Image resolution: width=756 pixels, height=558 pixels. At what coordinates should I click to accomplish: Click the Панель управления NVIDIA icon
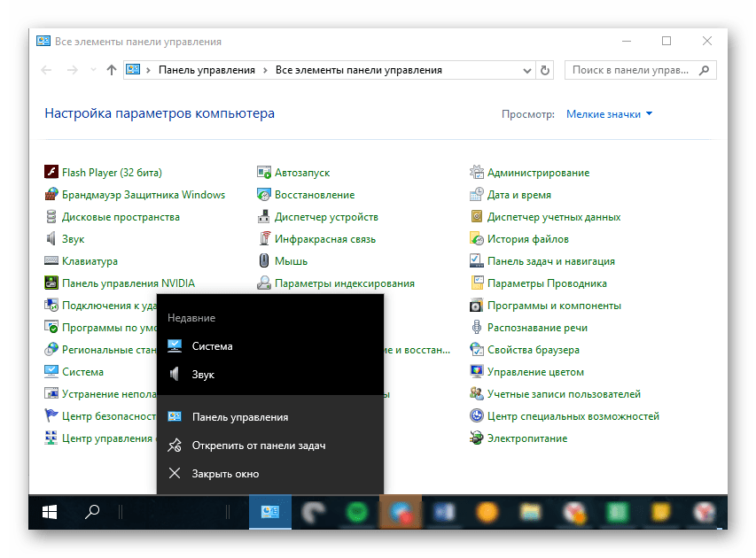click(x=51, y=283)
